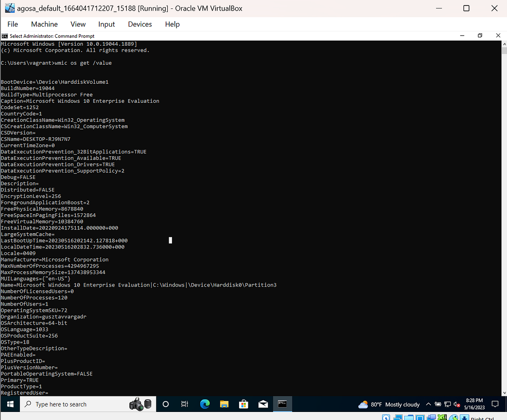This screenshot has height=420, width=507.
Task: Click the VirtualBox hard disk status icon
Action: (387, 417)
